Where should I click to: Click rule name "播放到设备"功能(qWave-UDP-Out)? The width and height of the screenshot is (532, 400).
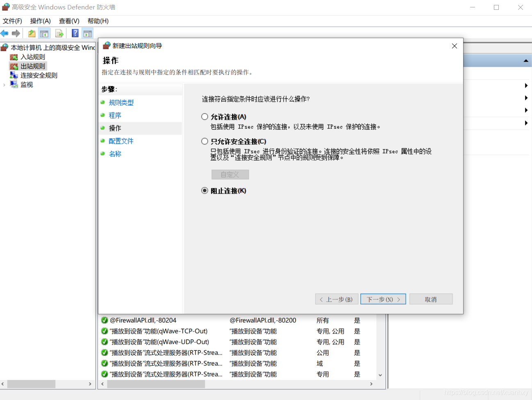click(x=159, y=342)
